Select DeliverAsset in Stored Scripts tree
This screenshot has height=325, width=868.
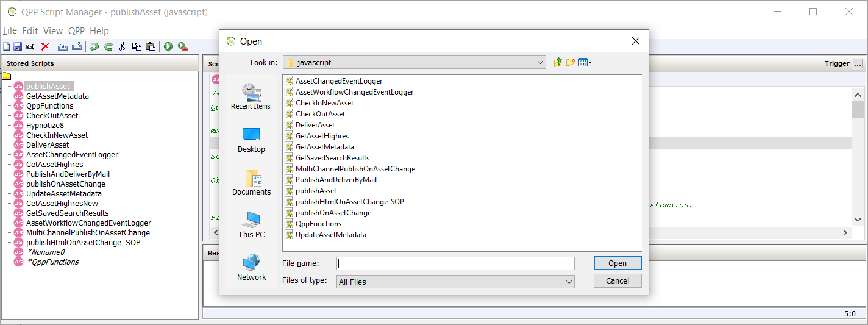[x=48, y=145]
